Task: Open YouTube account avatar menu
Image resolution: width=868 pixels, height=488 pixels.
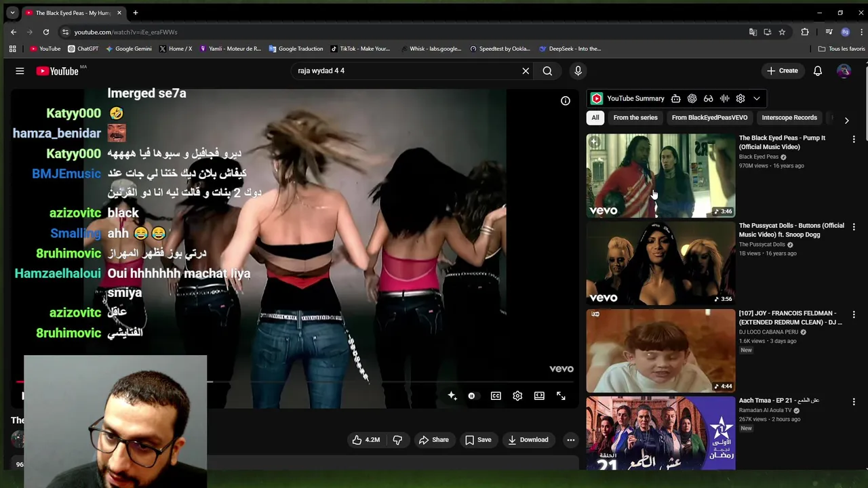Action: click(x=844, y=70)
